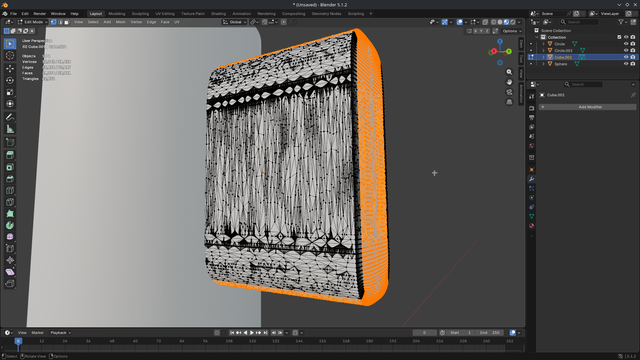This screenshot has height=360, width=640.
Task: Switch to the Modeling workspace tab
Action: 117,13
